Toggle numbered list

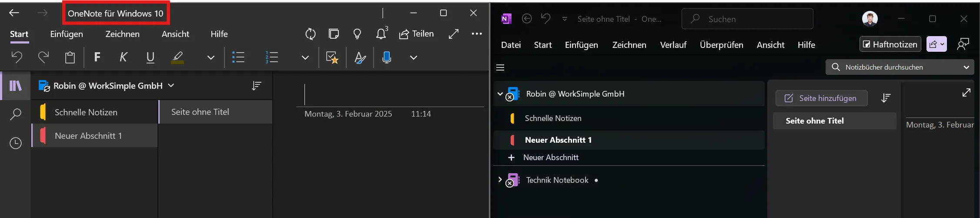272,57
